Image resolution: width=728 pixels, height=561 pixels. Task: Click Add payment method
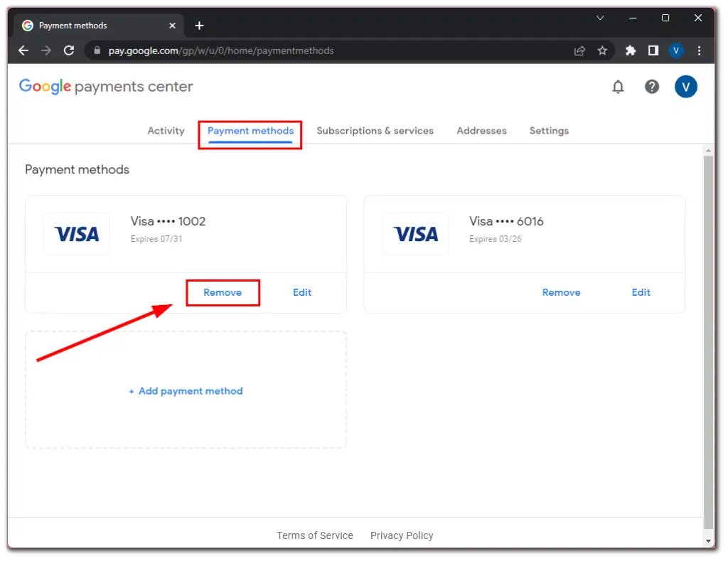[186, 390]
